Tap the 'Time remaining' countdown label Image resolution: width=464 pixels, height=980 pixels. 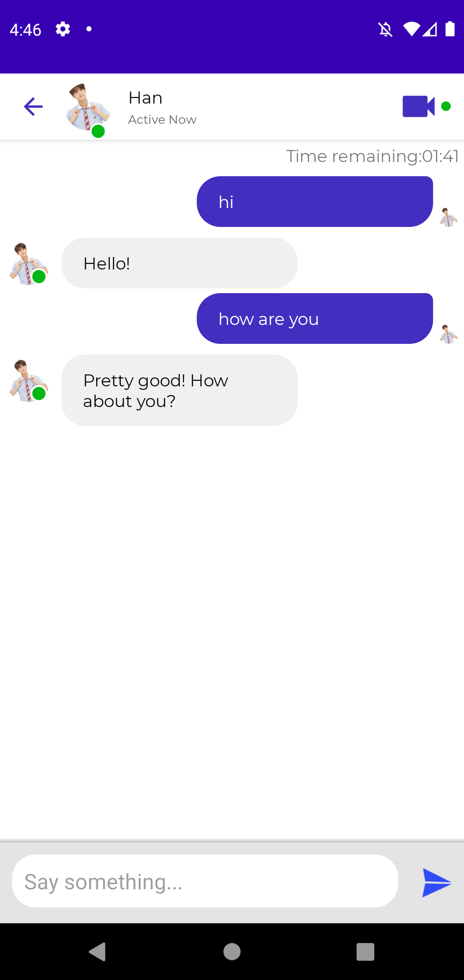[372, 156]
